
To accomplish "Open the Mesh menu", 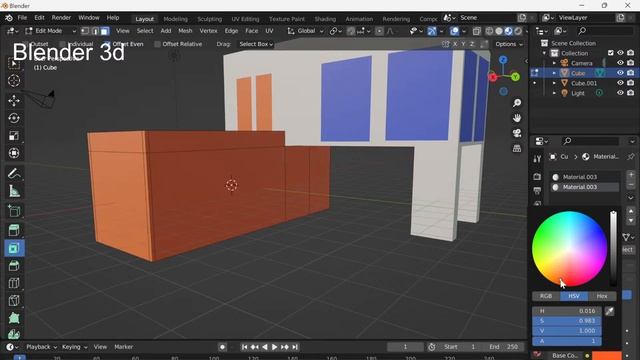I will 185,31.
